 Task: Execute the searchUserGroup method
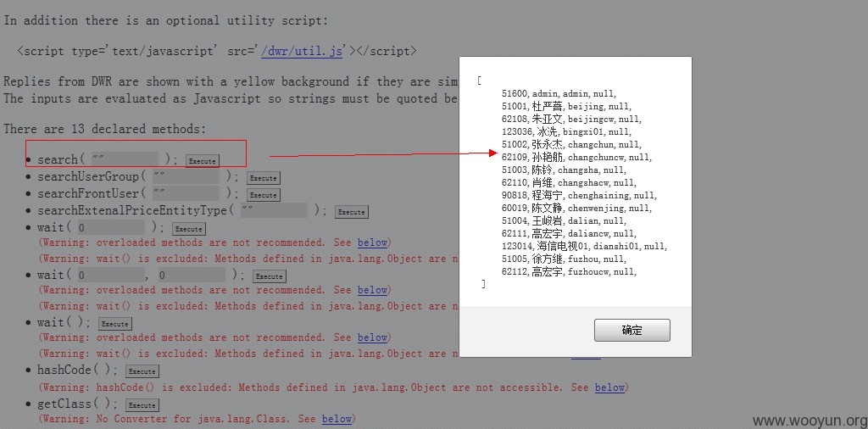(263, 178)
